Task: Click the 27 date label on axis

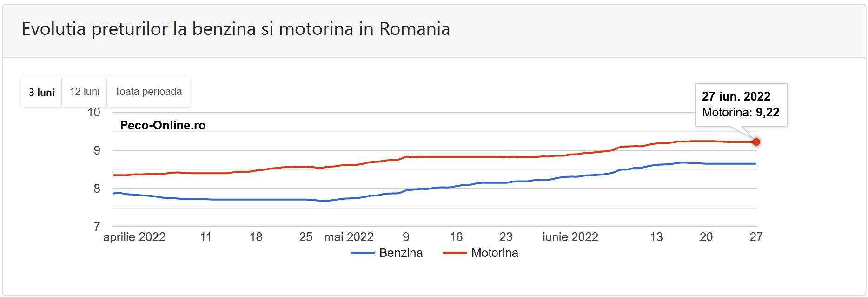Action: 756,237
